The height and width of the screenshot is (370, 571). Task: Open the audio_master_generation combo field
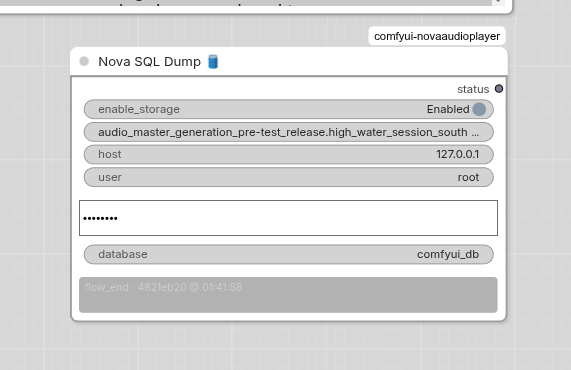288,132
